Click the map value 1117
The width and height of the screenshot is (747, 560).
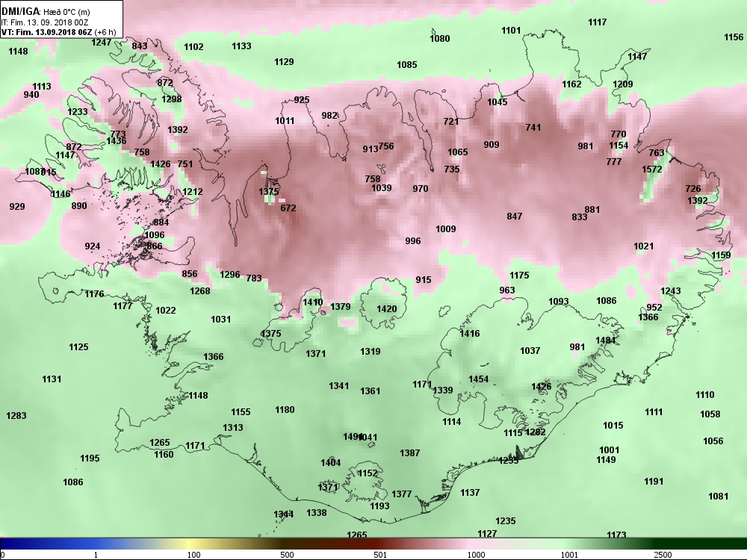tap(598, 22)
